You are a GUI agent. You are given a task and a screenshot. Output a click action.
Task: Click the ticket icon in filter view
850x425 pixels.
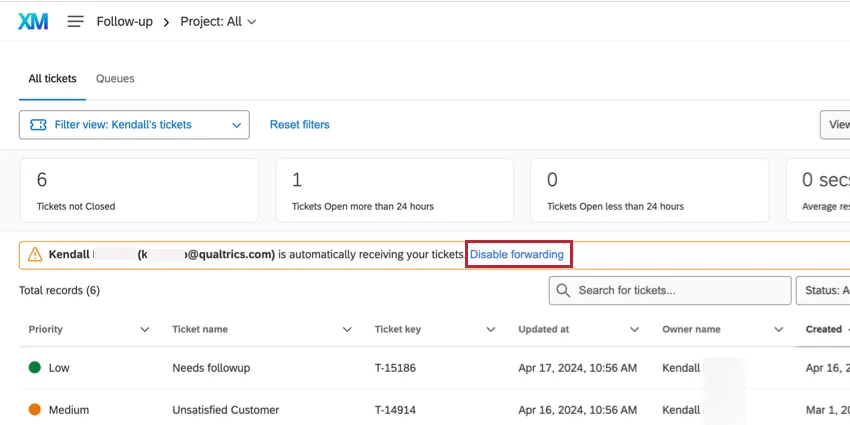click(x=38, y=125)
